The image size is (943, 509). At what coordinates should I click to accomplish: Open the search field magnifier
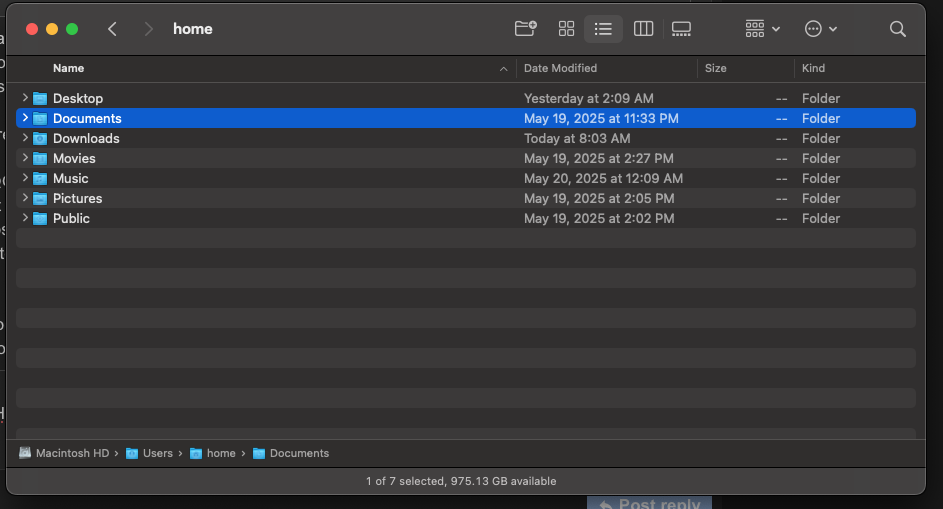898,29
